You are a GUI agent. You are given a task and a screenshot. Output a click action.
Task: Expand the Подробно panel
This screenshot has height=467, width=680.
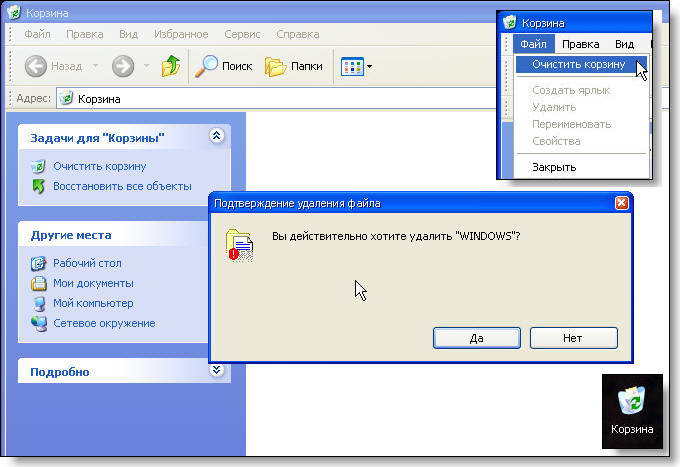tap(216, 370)
